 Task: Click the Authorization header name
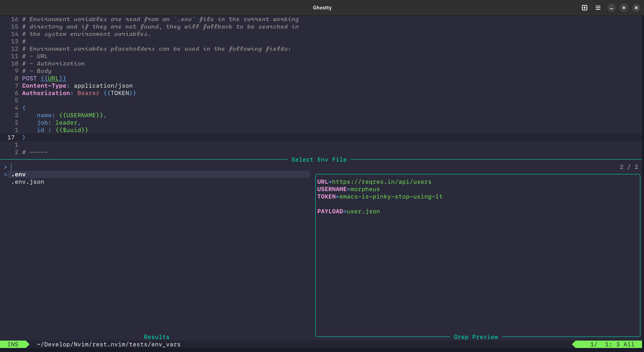pos(46,93)
